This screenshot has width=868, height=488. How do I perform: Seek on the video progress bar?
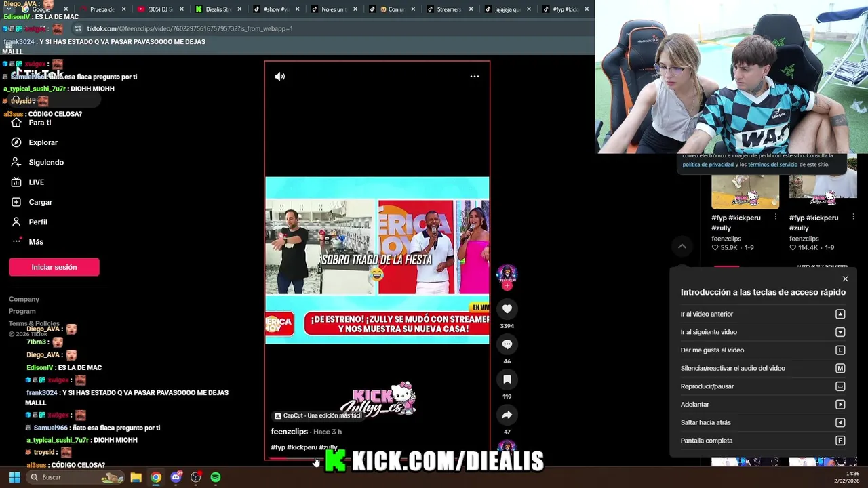[377, 458]
